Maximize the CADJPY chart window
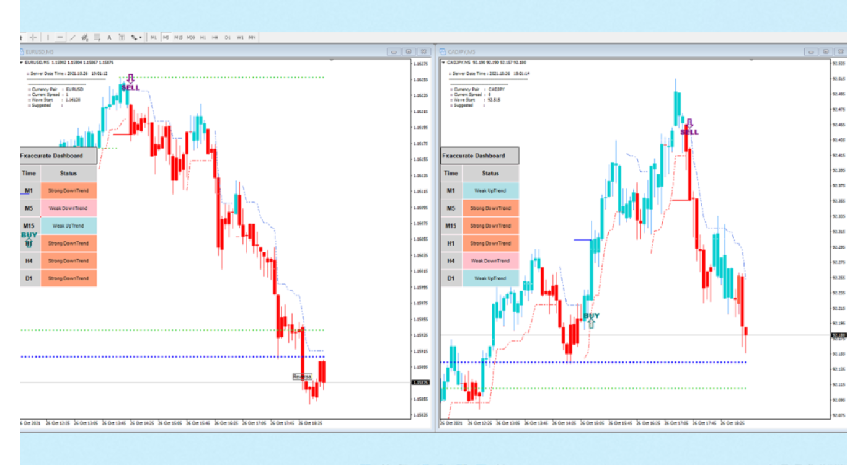Screen dimensions: 868x465 click(826, 52)
